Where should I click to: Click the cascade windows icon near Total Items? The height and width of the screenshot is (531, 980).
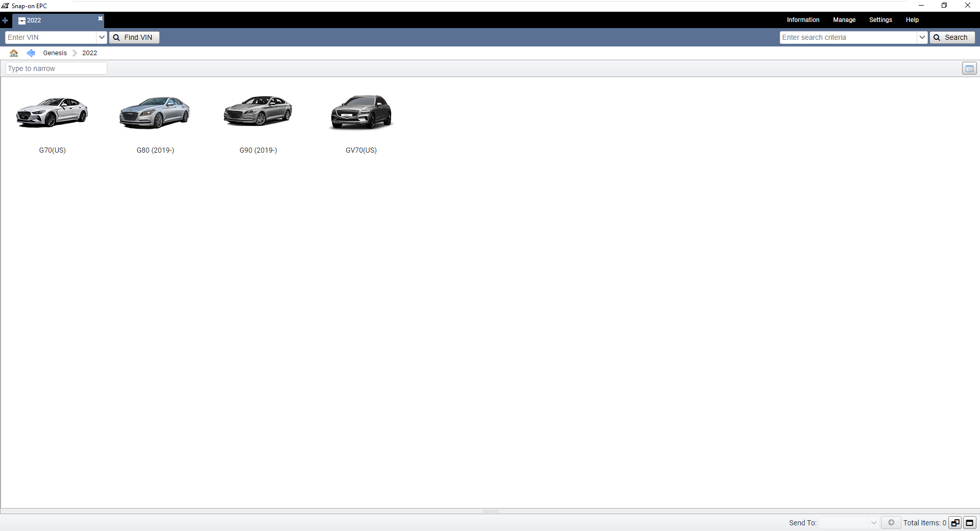coord(954,523)
